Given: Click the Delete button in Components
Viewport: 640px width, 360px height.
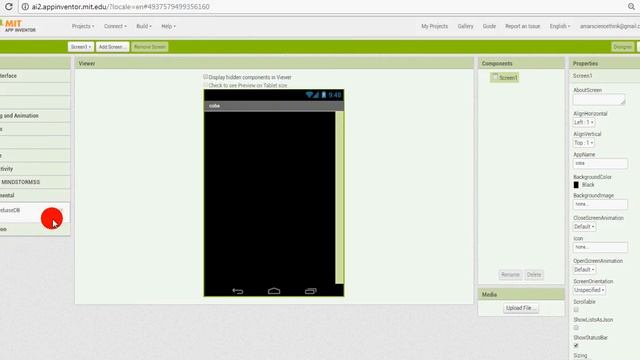Looking at the screenshot, I should [534, 275].
